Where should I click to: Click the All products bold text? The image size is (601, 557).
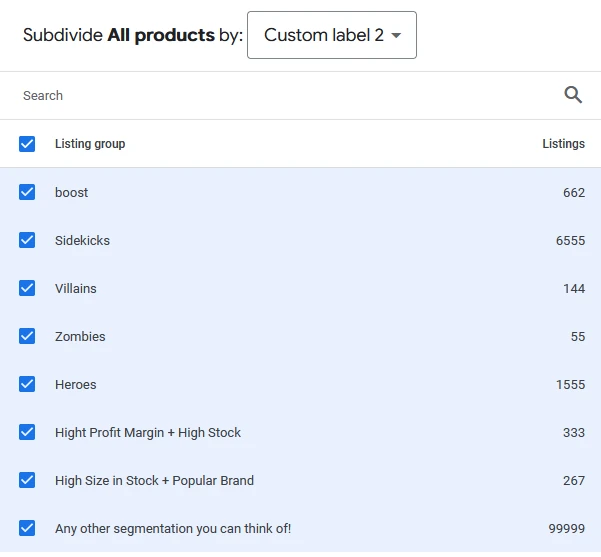point(161,35)
